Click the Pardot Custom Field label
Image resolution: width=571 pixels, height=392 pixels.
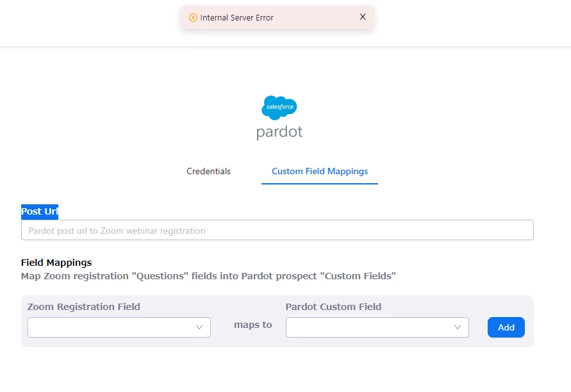pos(333,307)
